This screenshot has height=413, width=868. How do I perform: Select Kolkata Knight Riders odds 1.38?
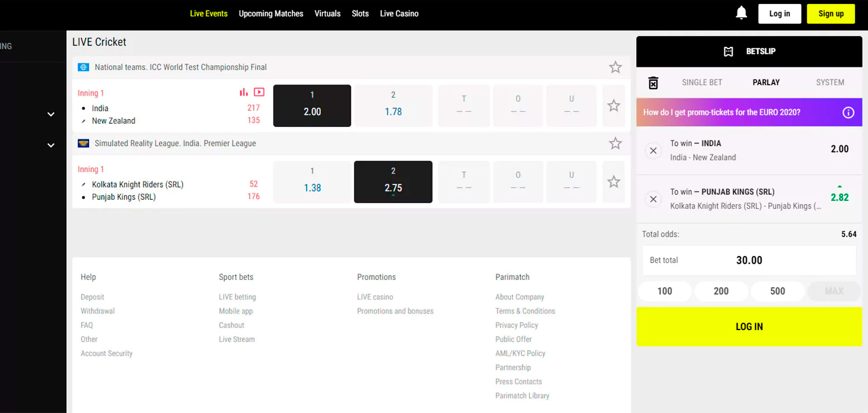312,182
